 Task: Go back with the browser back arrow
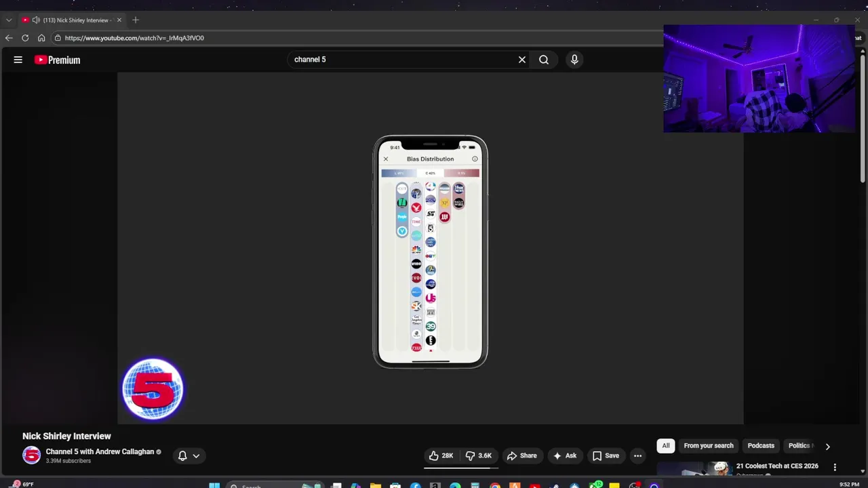pyautogui.click(x=9, y=38)
